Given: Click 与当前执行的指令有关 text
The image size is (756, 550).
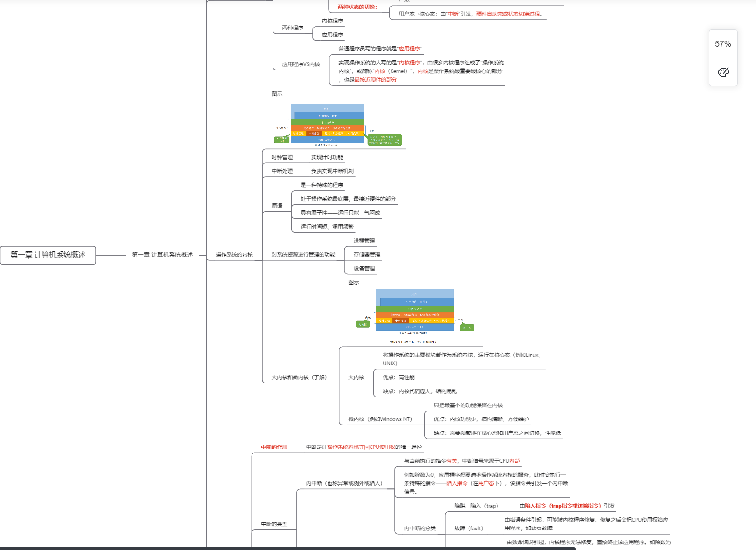Looking at the screenshot, I should [x=462, y=461].
